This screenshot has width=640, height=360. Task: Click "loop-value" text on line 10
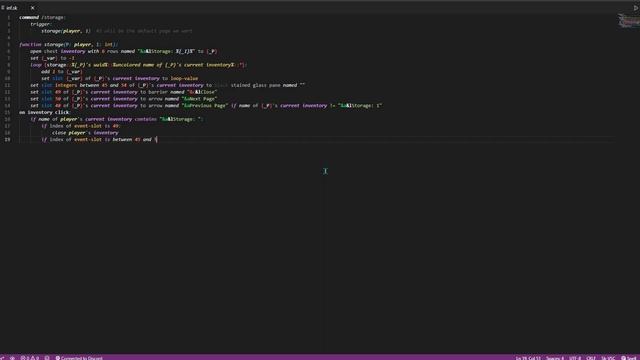pyautogui.click(x=184, y=78)
